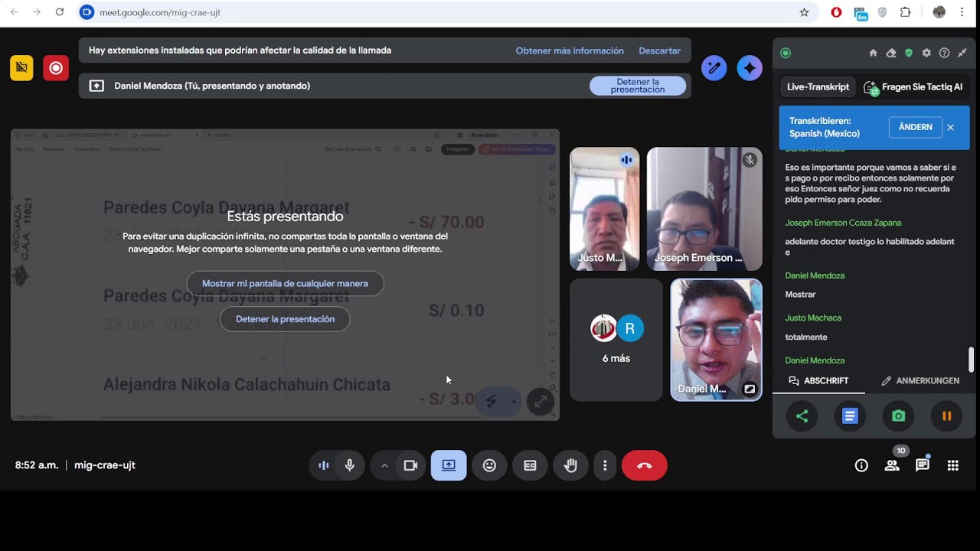The height and width of the screenshot is (551, 980).
Task: Switch to the ABSCHRIFT tab
Action: click(818, 380)
